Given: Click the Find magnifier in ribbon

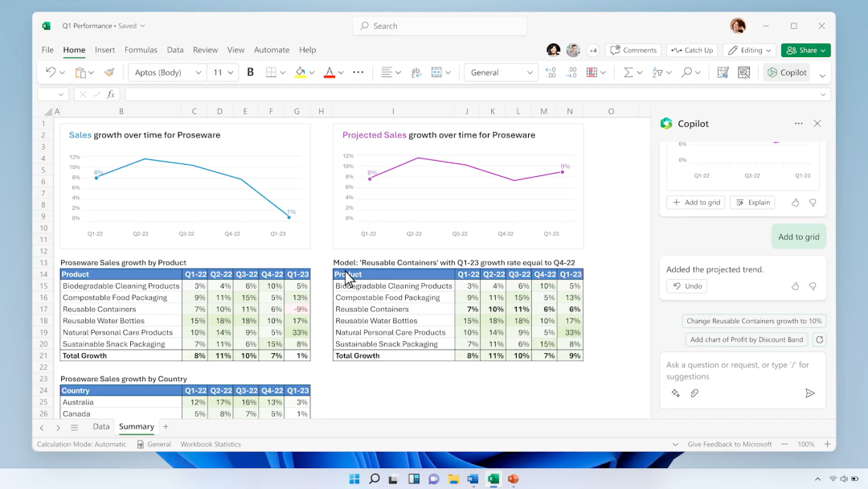Looking at the screenshot, I should coord(686,72).
